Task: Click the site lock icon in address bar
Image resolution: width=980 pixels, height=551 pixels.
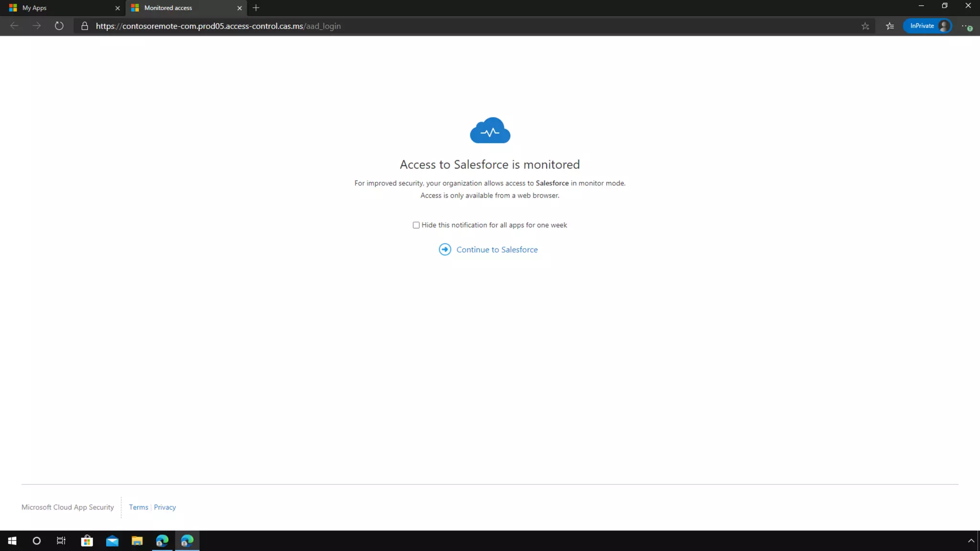Action: (85, 26)
